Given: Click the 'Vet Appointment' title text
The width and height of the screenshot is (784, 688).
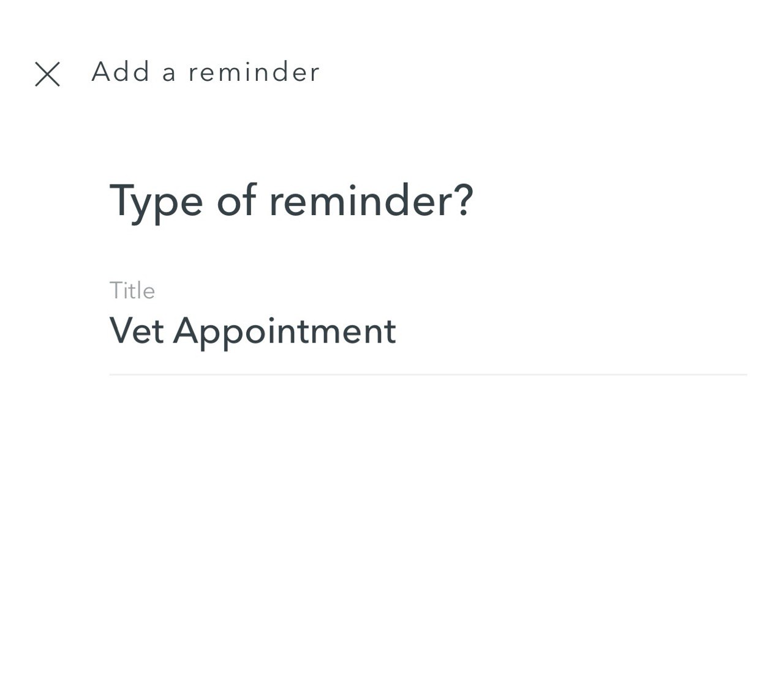Looking at the screenshot, I should click(252, 331).
